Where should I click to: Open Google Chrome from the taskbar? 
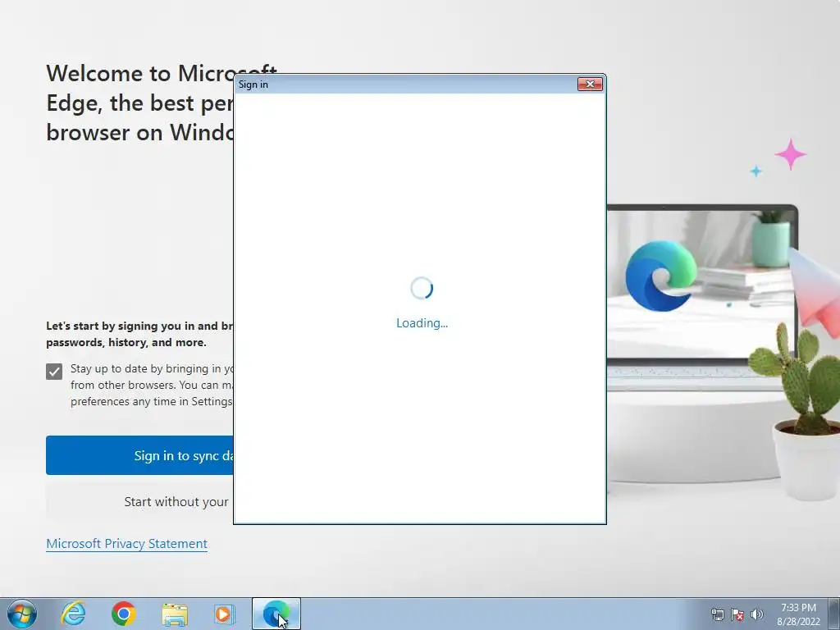pos(124,614)
